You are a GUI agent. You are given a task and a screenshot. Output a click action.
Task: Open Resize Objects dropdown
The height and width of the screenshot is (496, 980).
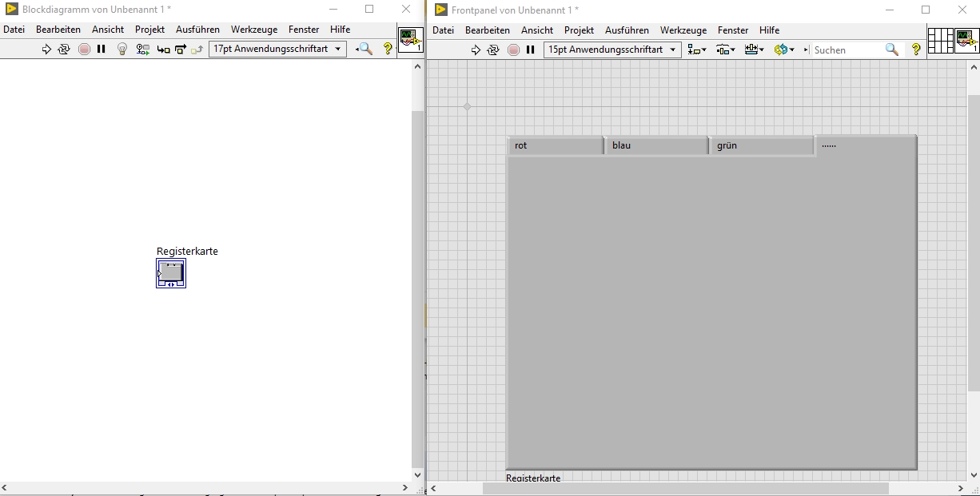tap(754, 50)
